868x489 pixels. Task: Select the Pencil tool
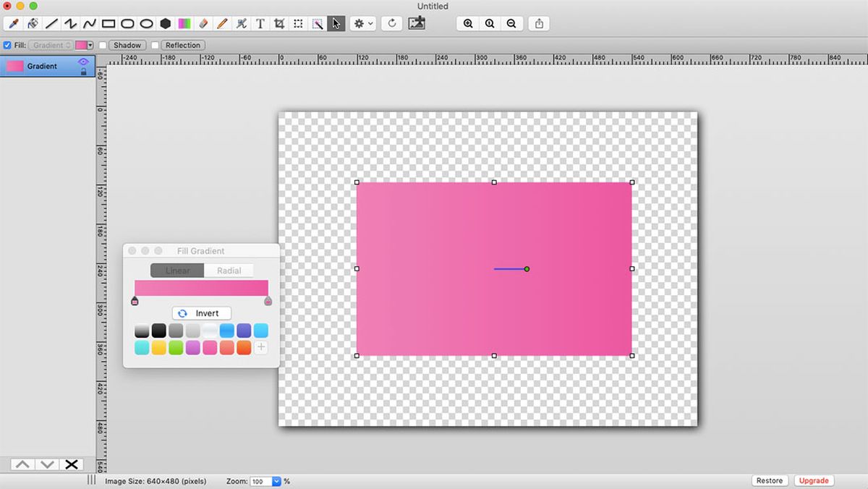pyautogui.click(x=222, y=23)
